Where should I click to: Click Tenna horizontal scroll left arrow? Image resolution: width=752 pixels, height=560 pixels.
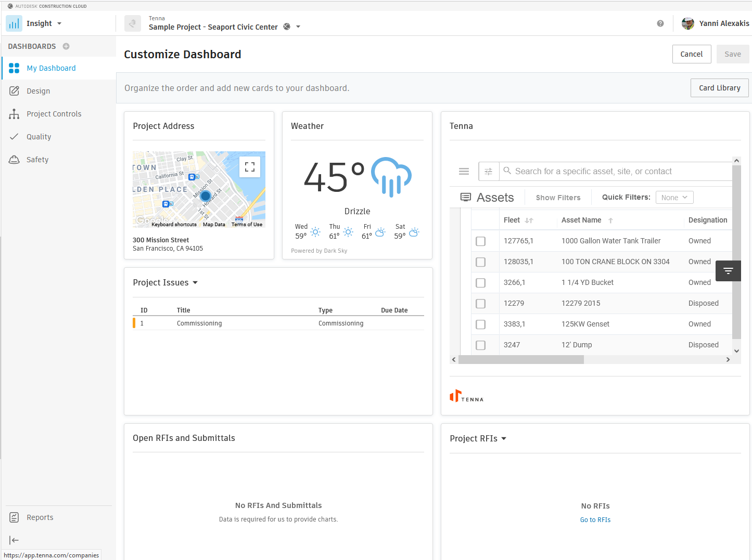coord(454,360)
